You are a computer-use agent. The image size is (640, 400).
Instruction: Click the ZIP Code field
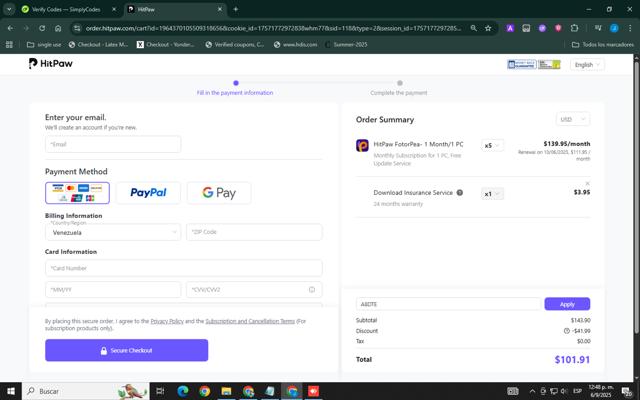click(x=254, y=232)
